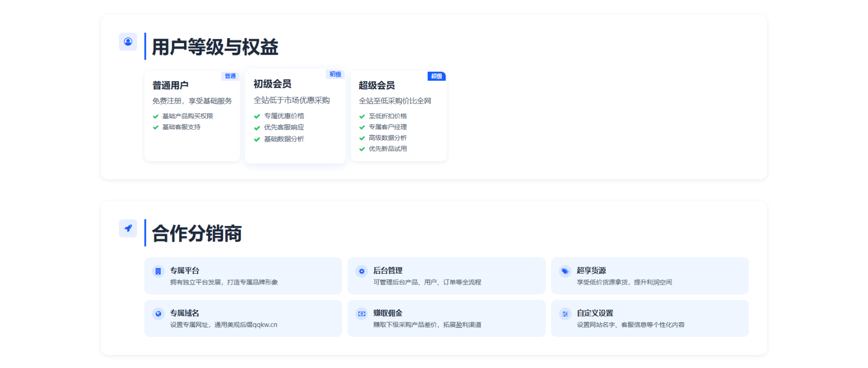Click the 专属平台 building icon
Viewport: 868px width, 368px height.
tap(158, 271)
